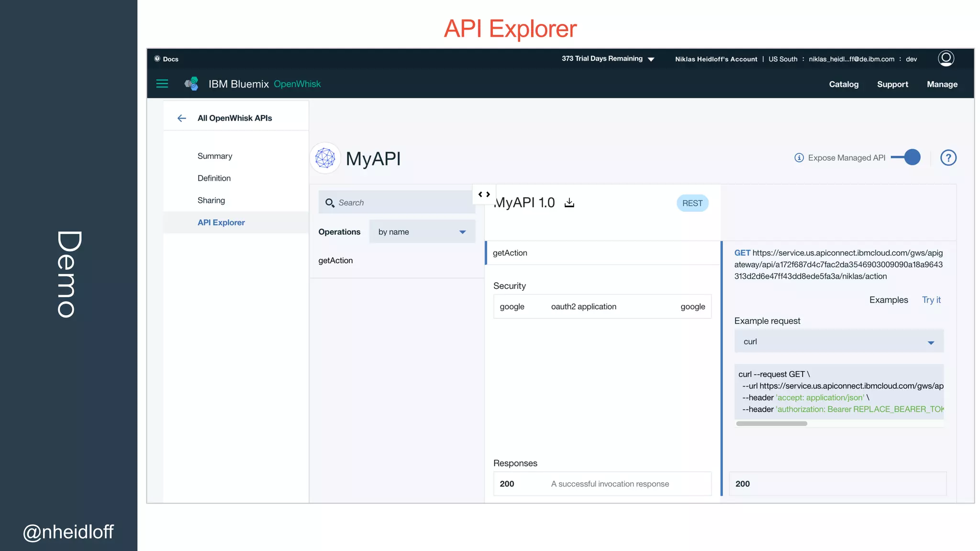Switch to the Try it tab

[931, 300]
